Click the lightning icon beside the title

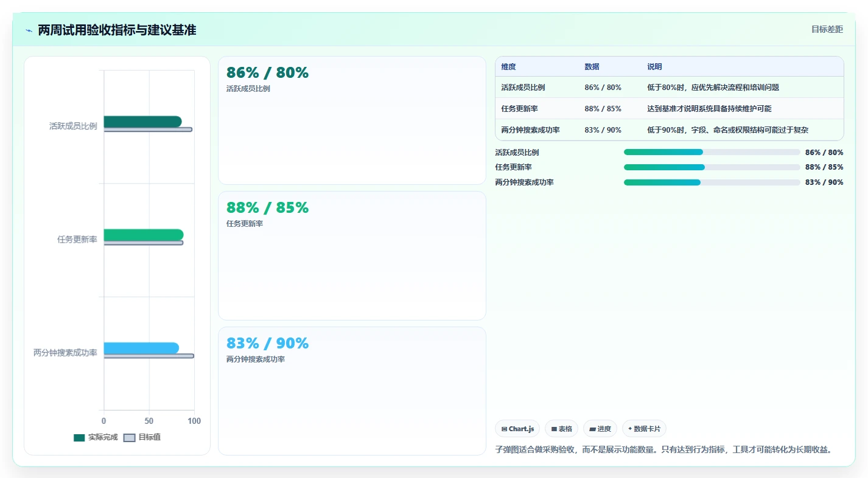click(29, 30)
